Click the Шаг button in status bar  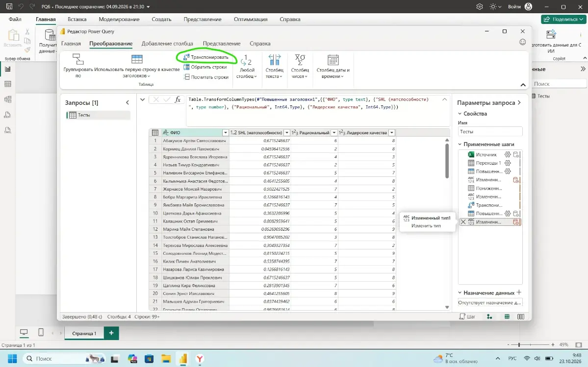tap(467, 317)
